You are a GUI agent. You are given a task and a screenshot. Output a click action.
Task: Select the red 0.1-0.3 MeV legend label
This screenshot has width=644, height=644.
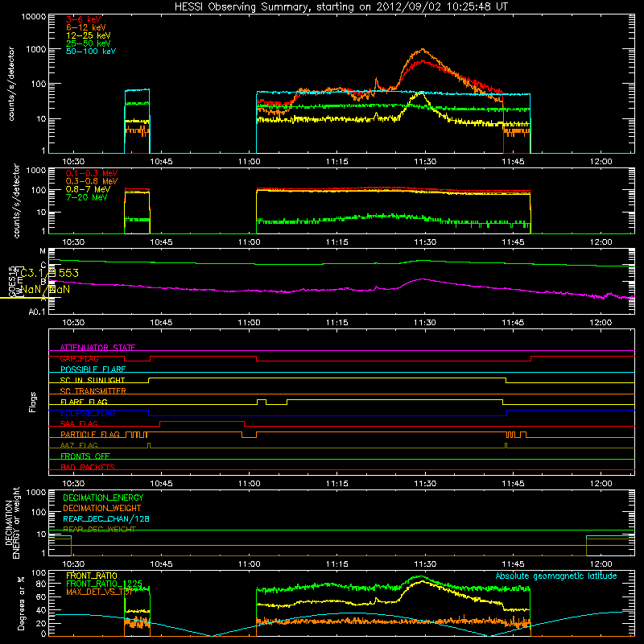tap(92, 173)
